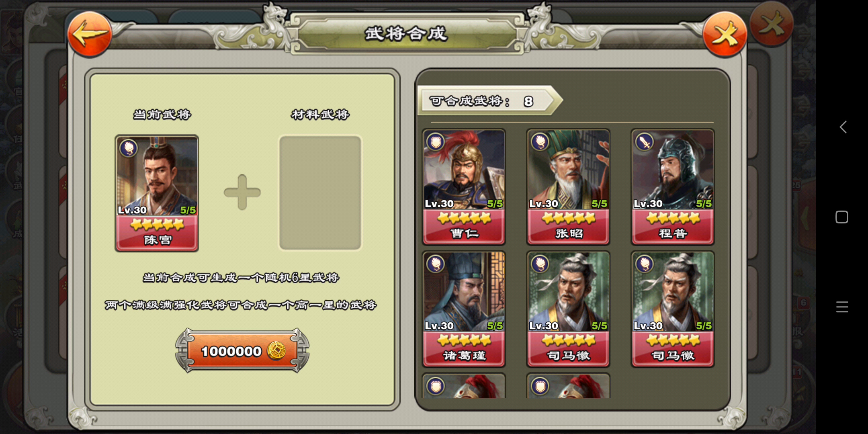Screen dimensions: 868x434
Task: Close the 武将合成 dialog with the X
Action: [725, 34]
